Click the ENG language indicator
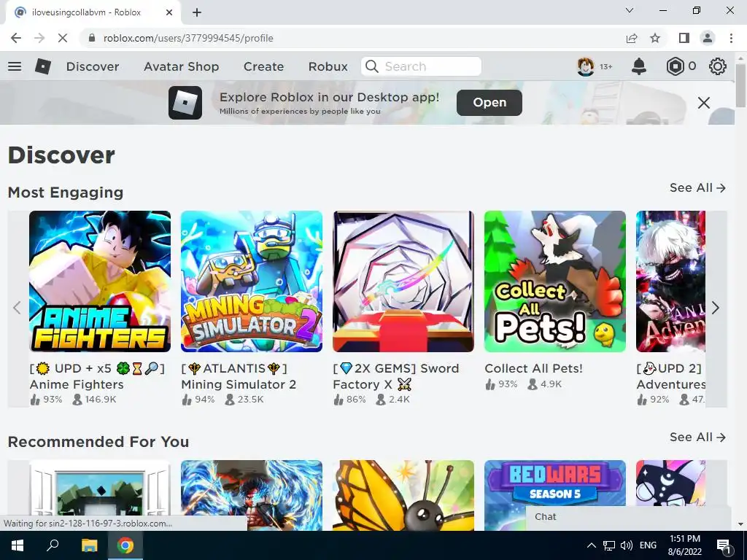 click(648, 545)
